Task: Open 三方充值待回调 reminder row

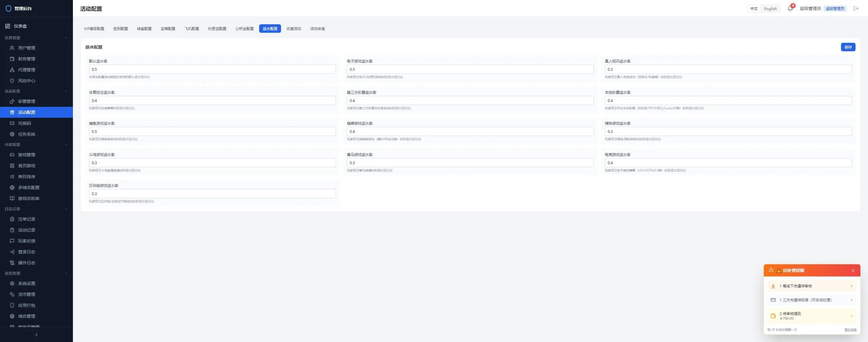Action: [812, 300]
